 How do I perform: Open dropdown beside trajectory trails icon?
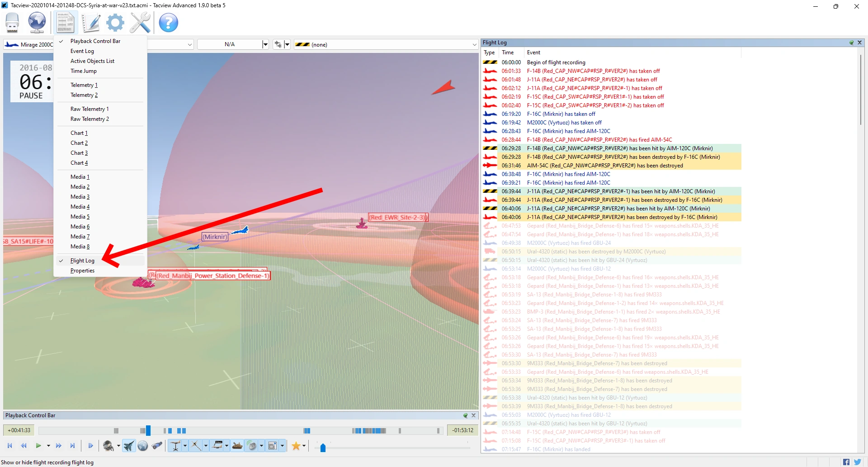pyautogui.click(x=206, y=446)
